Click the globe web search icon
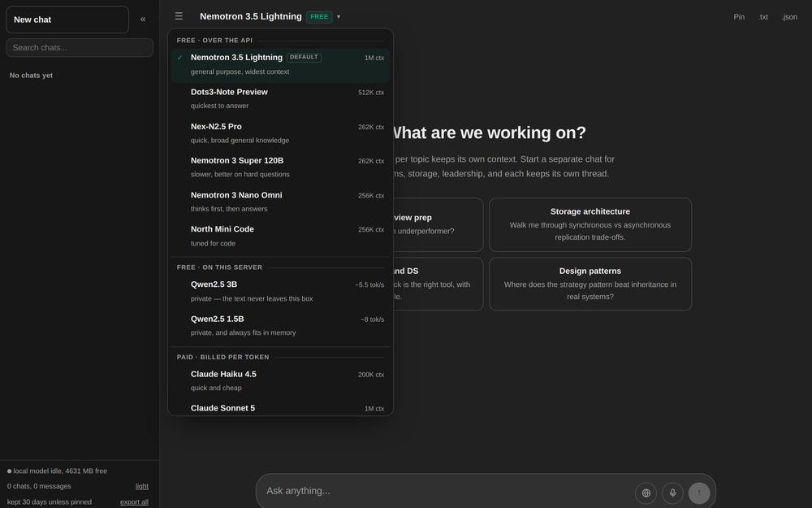 point(646,493)
